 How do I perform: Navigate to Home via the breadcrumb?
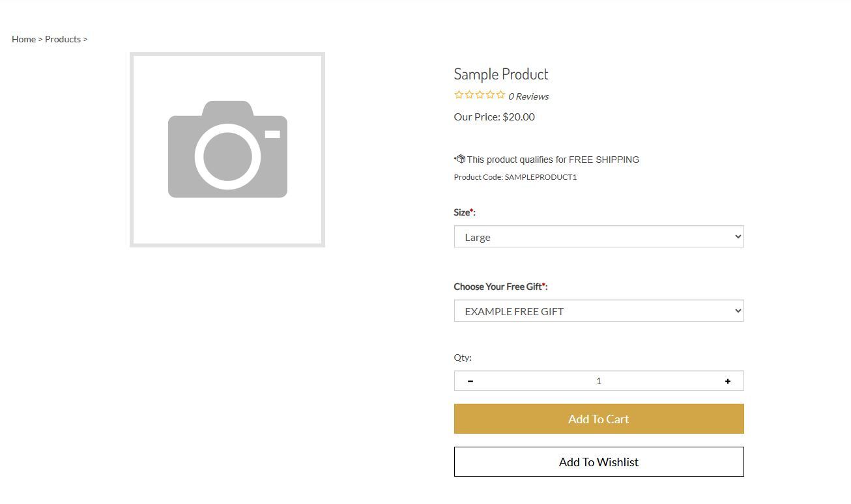23,39
